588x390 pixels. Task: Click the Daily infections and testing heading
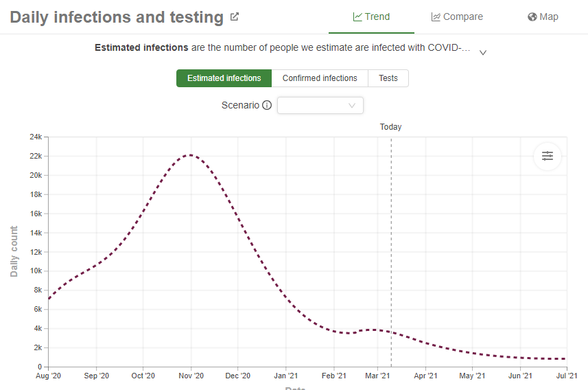pyautogui.click(x=117, y=17)
